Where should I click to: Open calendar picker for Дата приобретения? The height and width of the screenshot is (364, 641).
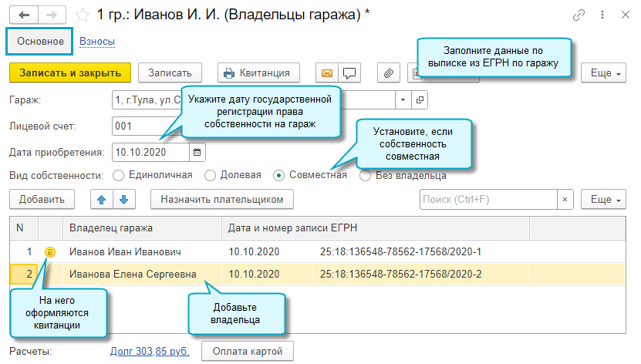197,153
